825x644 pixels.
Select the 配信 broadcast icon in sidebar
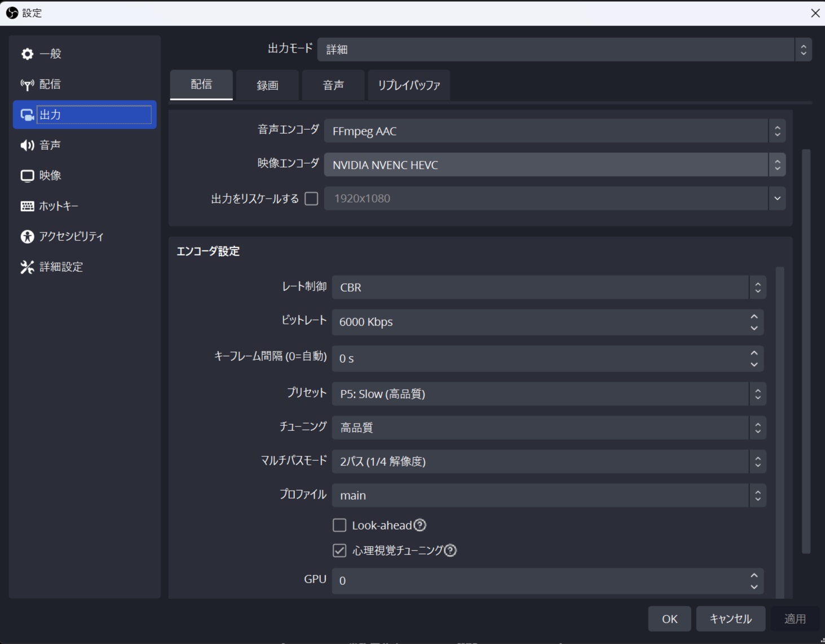27,84
